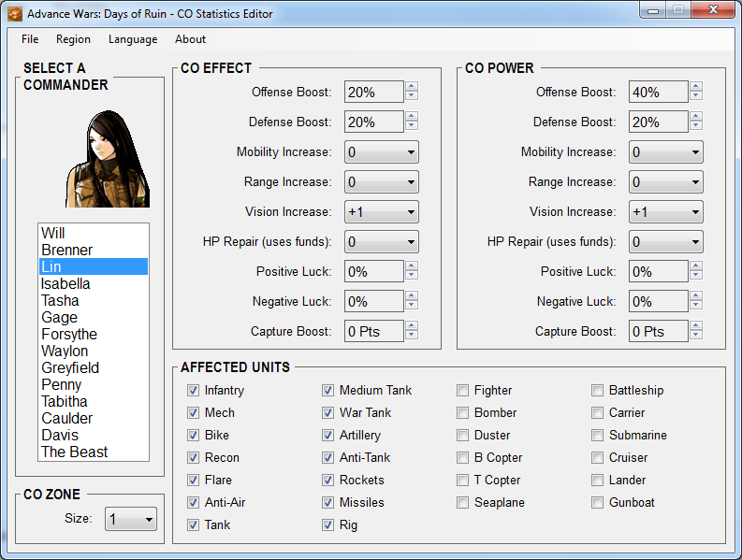Choose The Beast from commander list

point(74,452)
